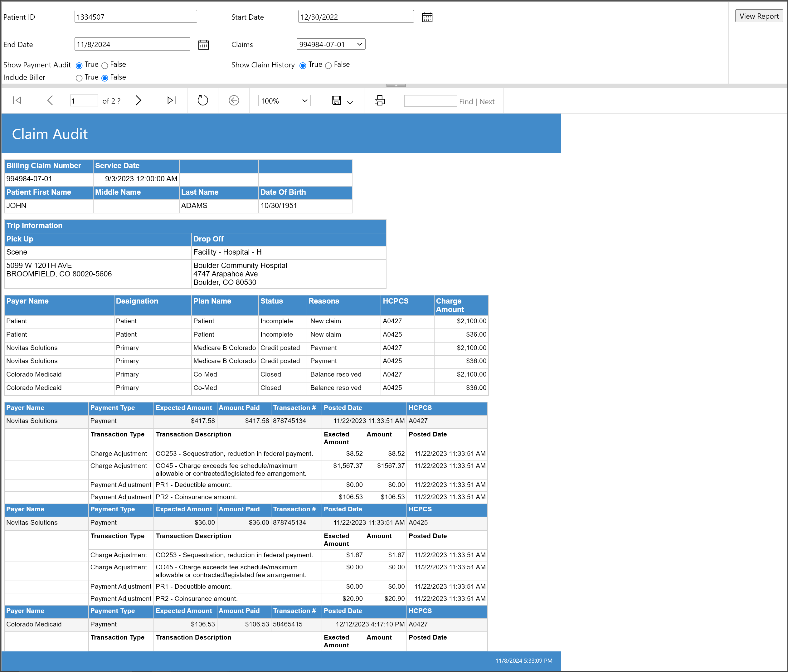Open the End Date calendar picker
Viewport: 788px width, 672px height.
point(203,45)
